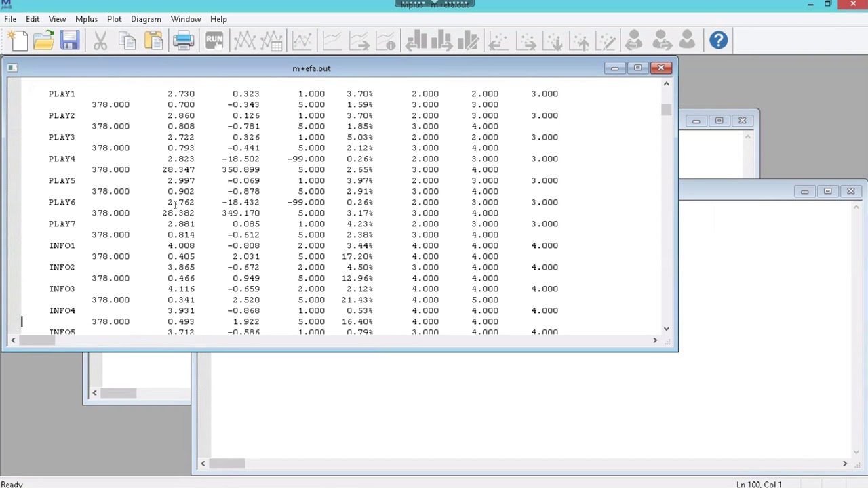The height and width of the screenshot is (488, 868).
Task: Click left arrow of m+efa.out horizontal scrollbar
Action: [13, 340]
